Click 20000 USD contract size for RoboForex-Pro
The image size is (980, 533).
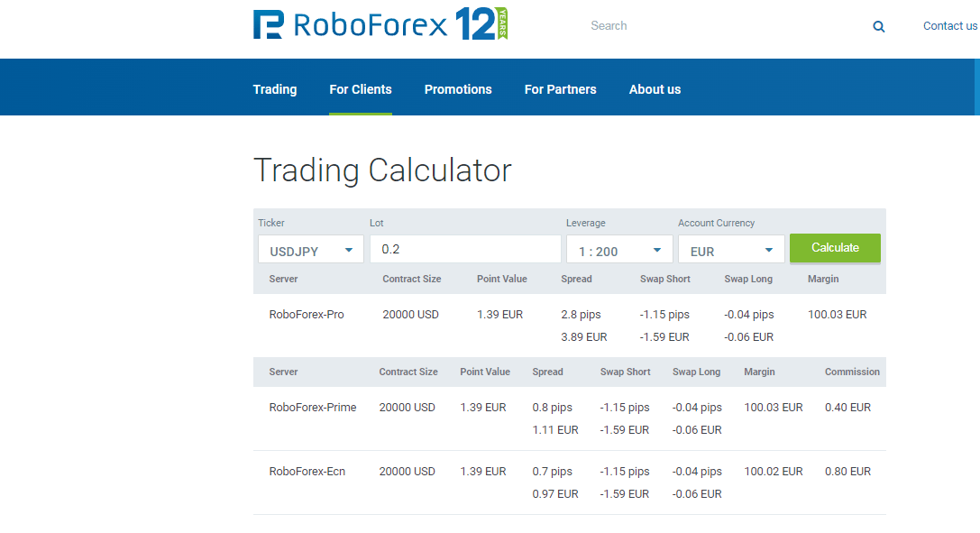(410, 315)
